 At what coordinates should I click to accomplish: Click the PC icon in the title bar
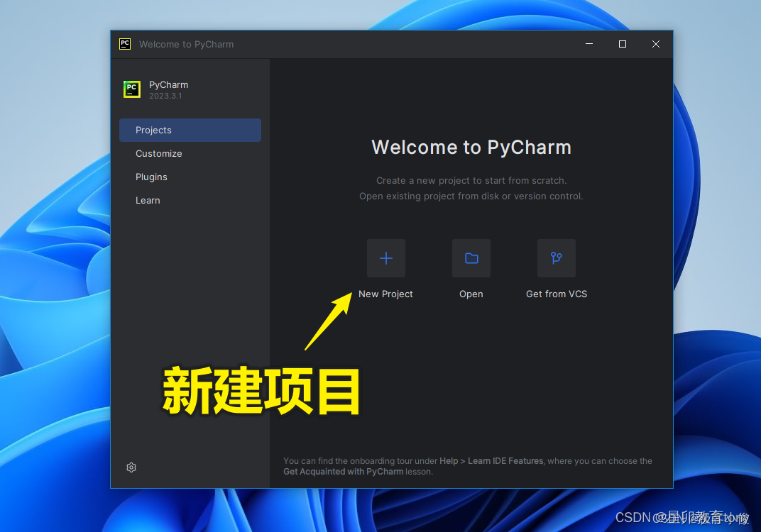click(125, 44)
